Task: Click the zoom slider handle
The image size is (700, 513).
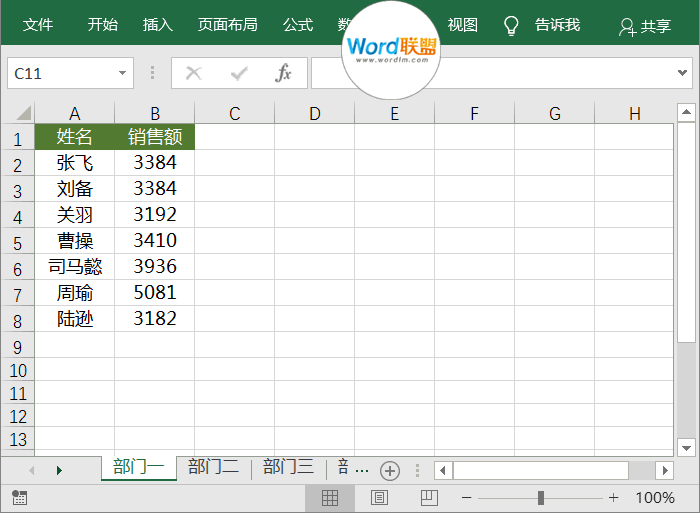Action: click(541, 497)
